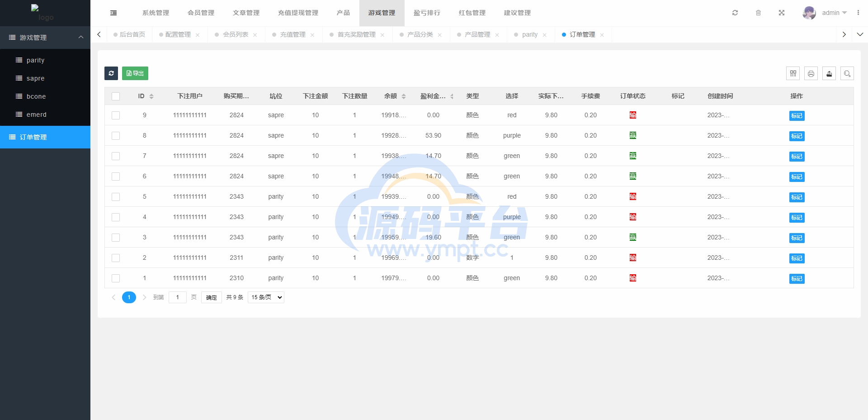This screenshot has width=868, height=420.
Task: Click the red status icon for order 5
Action: coord(633,196)
